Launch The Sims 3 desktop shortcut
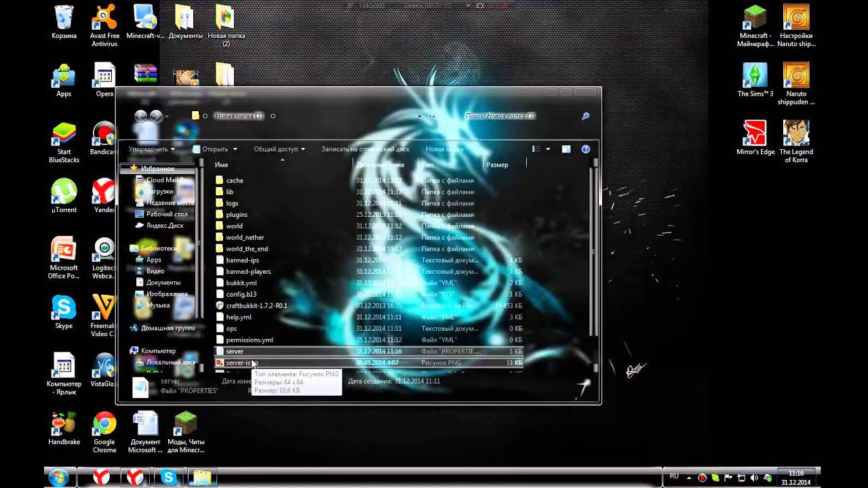Viewport: 868px width, 488px height. [755, 81]
